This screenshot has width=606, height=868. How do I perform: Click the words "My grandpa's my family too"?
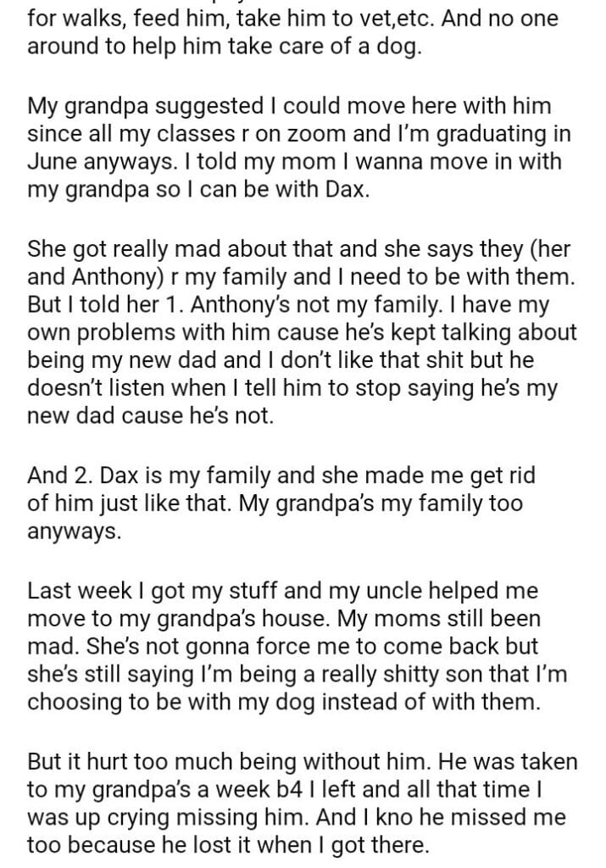point(381,503)
